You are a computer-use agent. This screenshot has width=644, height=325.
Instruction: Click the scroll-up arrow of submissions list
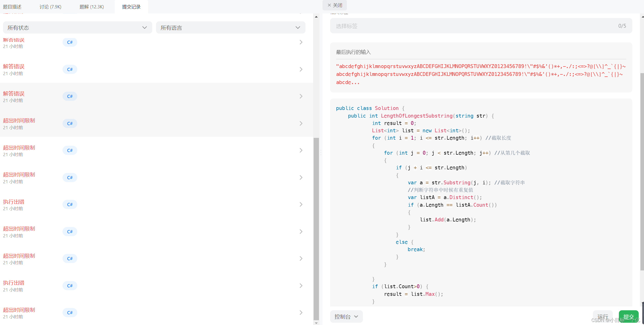coord(316,17)
